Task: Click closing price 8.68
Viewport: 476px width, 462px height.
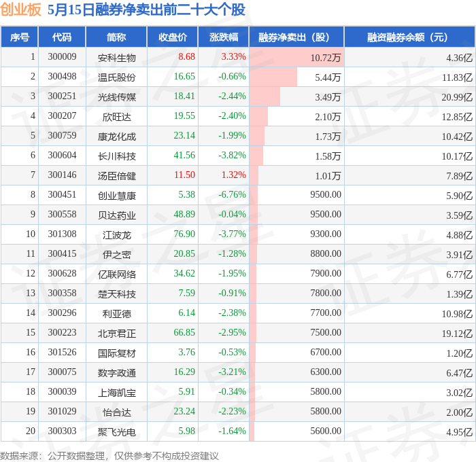Action: pyautogui.click(x=186, y=56)
